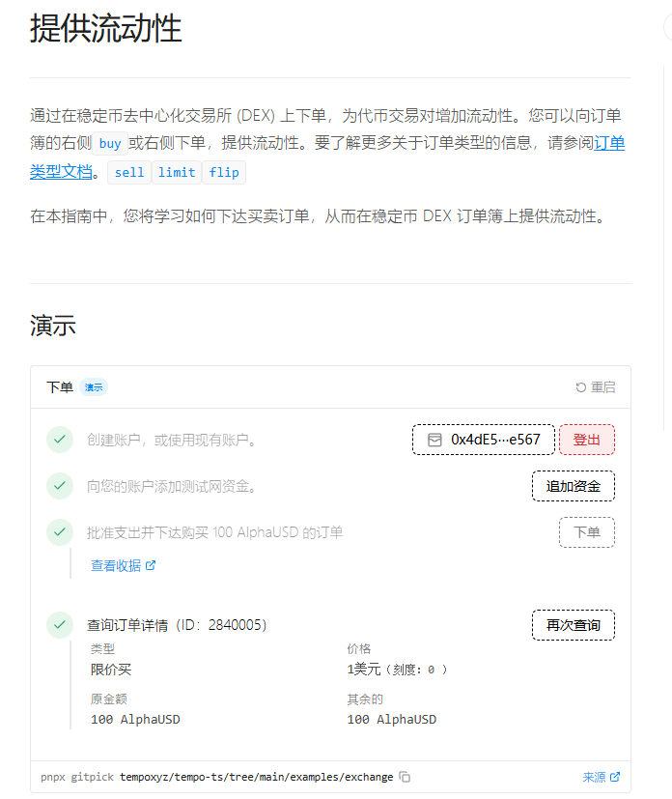Click the 演示 badge next to 下单
Viewport: 672px width, 799px height.
point(94,387)
